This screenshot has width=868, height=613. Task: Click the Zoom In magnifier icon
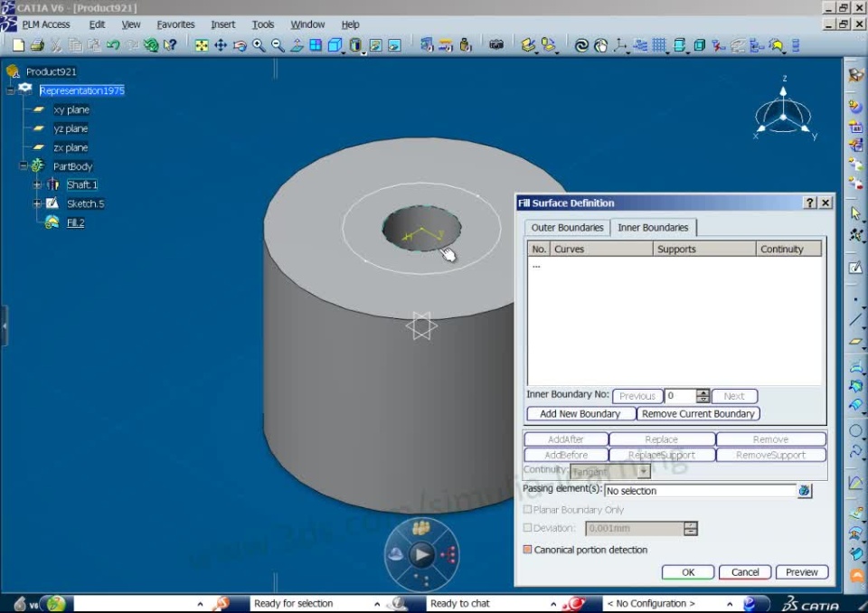point(259,45)
